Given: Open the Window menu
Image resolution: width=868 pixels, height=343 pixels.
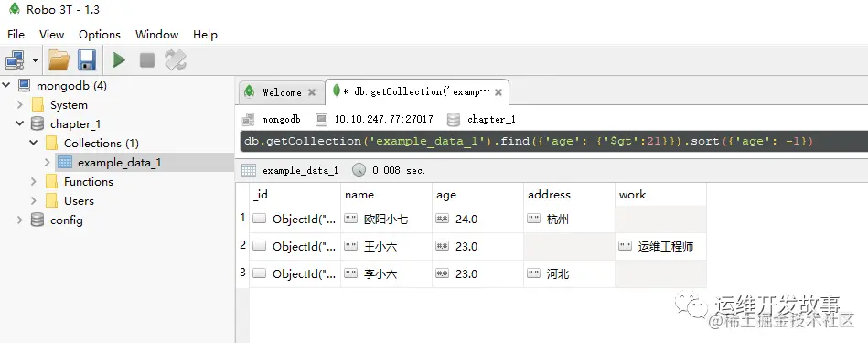Looking at the screenshot, I should point(156,35).
